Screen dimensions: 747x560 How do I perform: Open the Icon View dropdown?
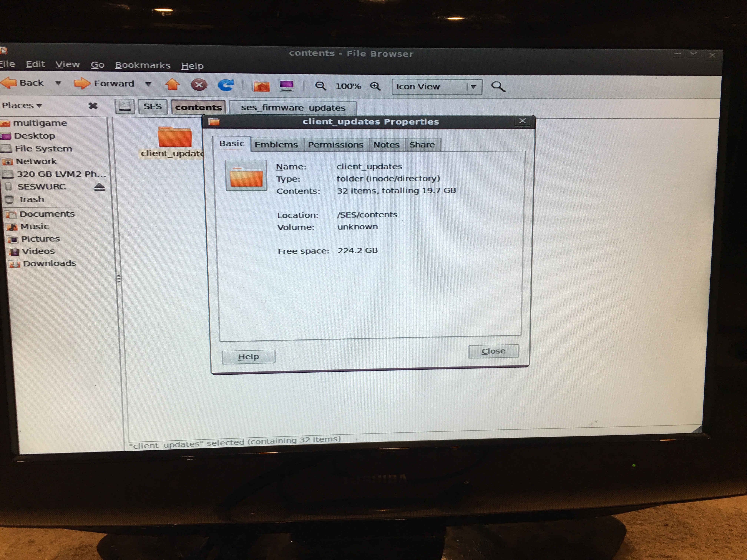(x=437, y=87)
